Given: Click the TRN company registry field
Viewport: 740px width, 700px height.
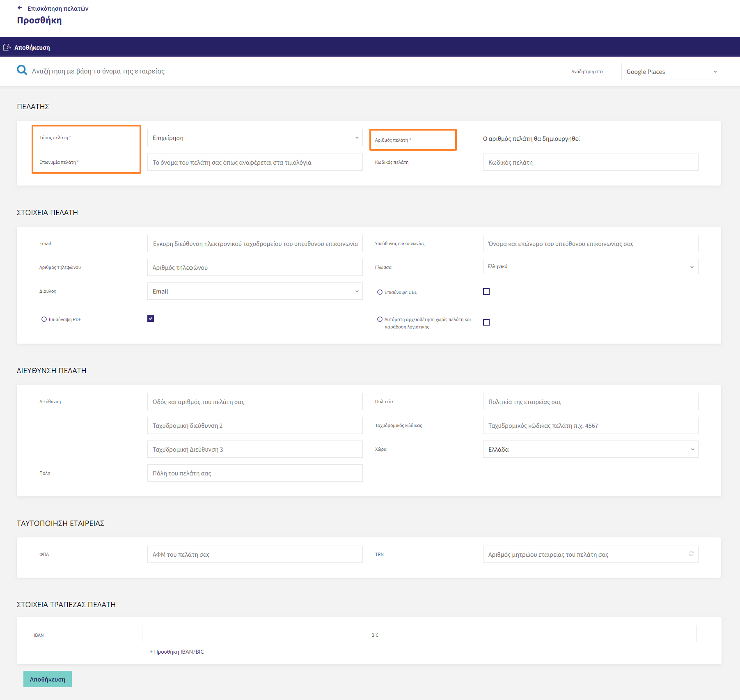Looking at the screenshot, I should pos(591,554).
